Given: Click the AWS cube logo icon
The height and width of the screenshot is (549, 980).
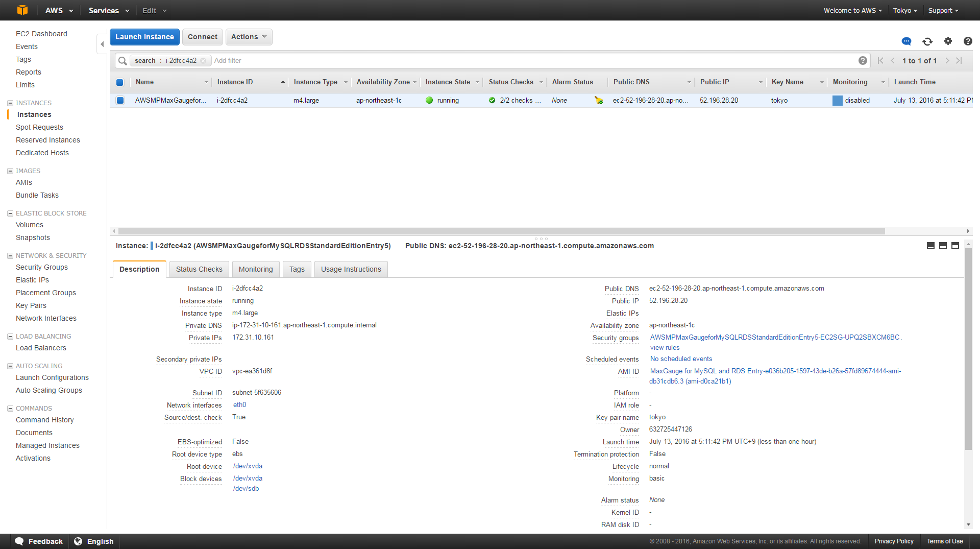Looking at the screenshot, I should coord(22,10).
